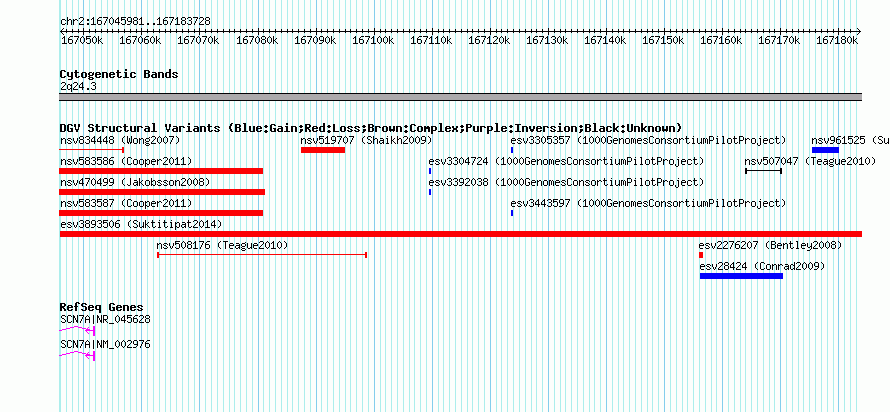Viewport: 890px width, 412px height.
Task: Open esv3304724 variant label
Action: [566, 162]
